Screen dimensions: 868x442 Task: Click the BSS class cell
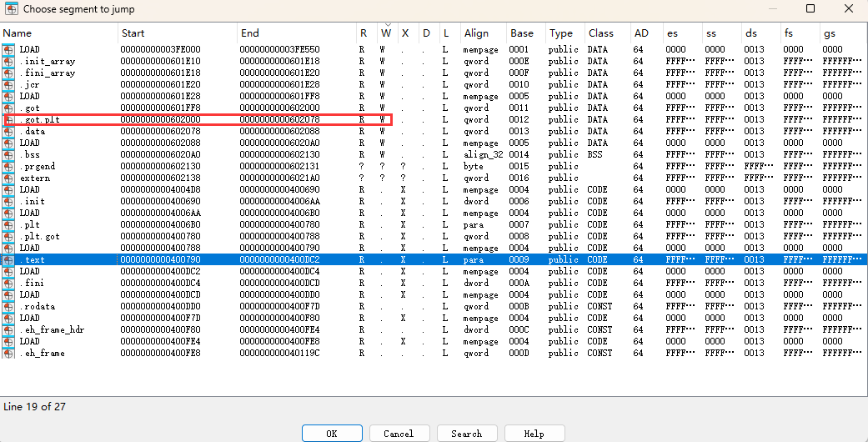pyautogui.click(x=595, y=154)
